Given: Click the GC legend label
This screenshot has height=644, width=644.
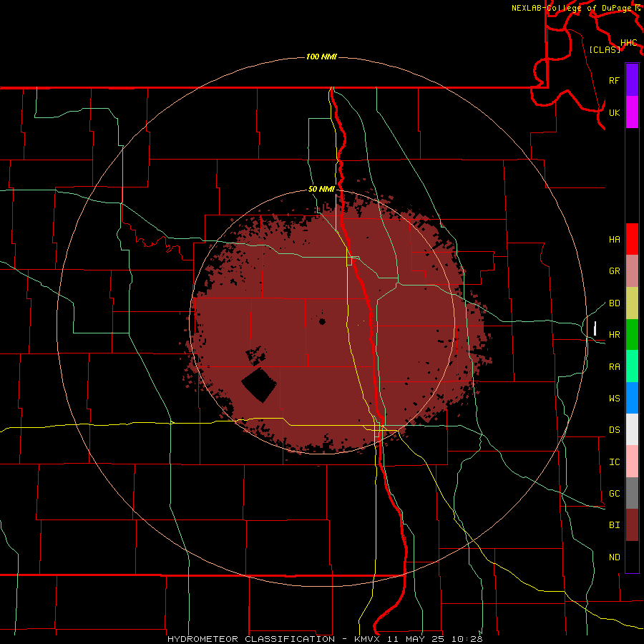Looking at the screenshot, I should [614, 494].
